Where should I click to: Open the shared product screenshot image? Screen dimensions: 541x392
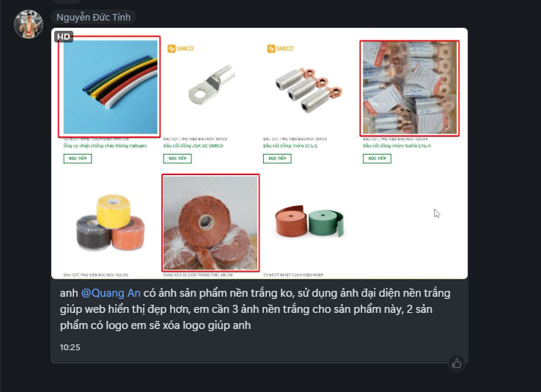(x=260, y=153)
